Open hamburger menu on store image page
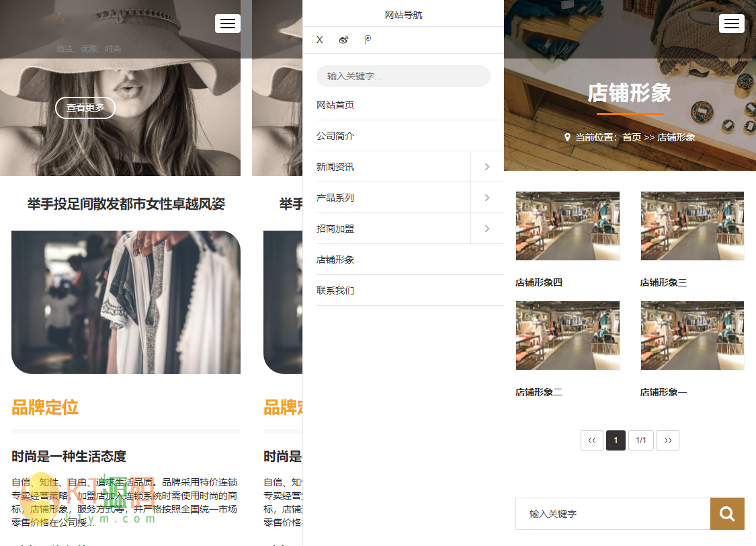This screenshot has width=756, height=546. point(731,23)
